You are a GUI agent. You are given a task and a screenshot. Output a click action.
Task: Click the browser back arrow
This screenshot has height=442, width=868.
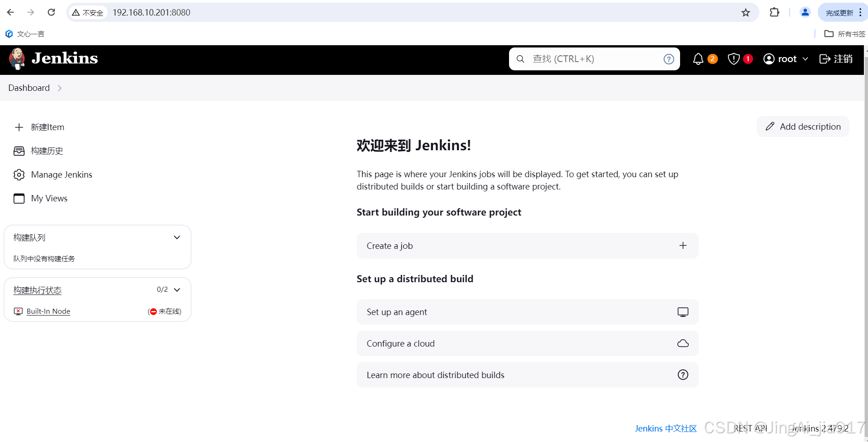click(x=10, y=12)
